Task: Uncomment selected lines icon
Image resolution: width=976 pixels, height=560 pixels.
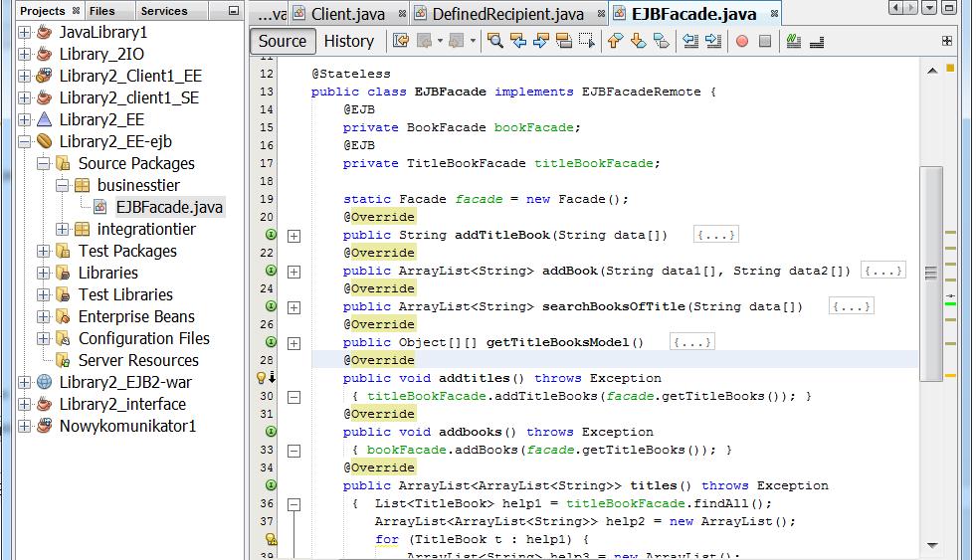Action: [x=817, y=42]
